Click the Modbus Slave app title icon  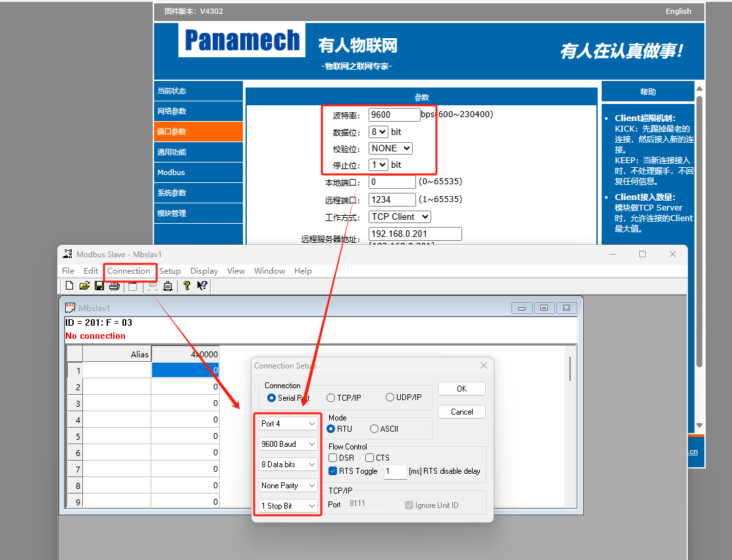pos(68,254)
